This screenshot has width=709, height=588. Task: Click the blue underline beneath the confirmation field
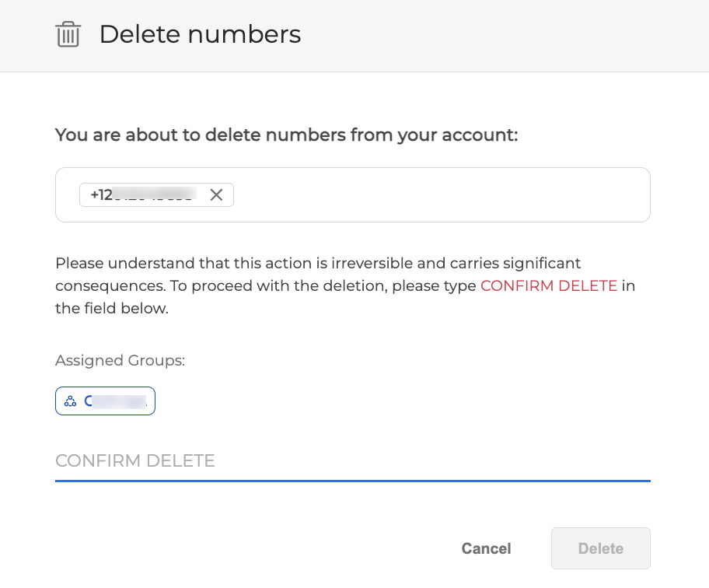click(x=352, y=482)
